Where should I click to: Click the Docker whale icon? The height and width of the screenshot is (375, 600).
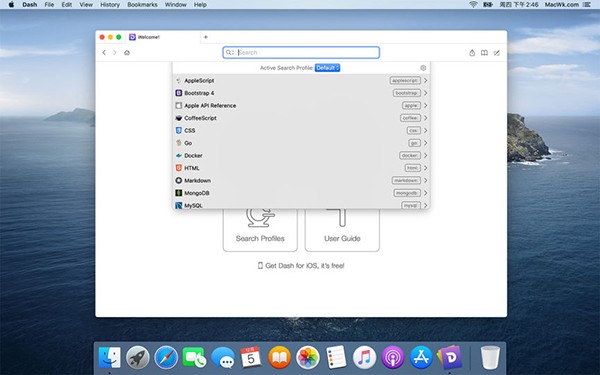179,155
